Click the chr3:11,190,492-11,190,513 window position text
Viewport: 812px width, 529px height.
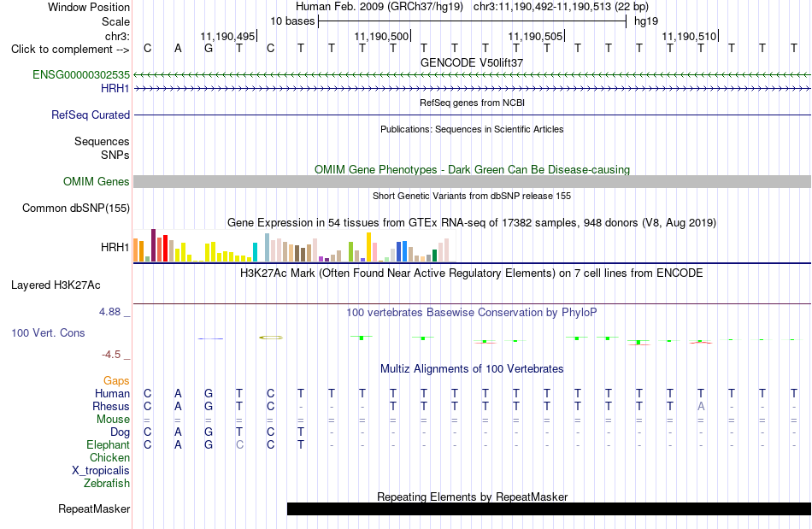561,7
